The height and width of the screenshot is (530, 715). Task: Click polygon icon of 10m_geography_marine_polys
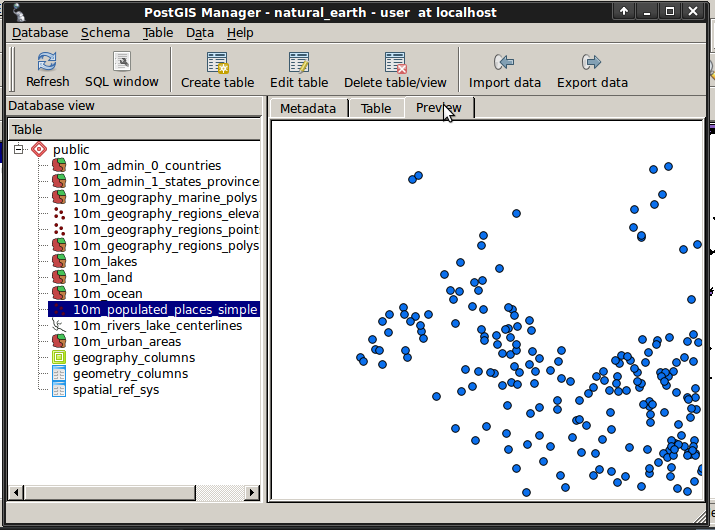pyautogui.click(x=59, y=197)
